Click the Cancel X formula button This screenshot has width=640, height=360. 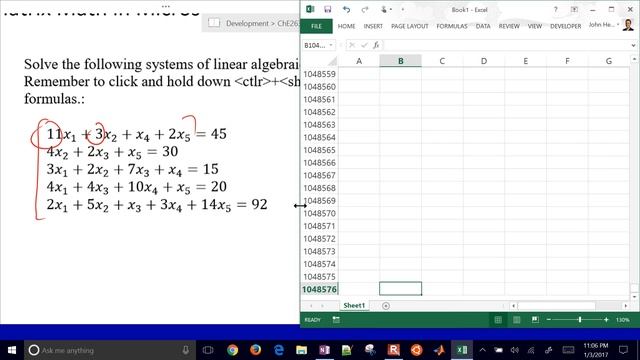pyautogui.click(x=352, y=45)
